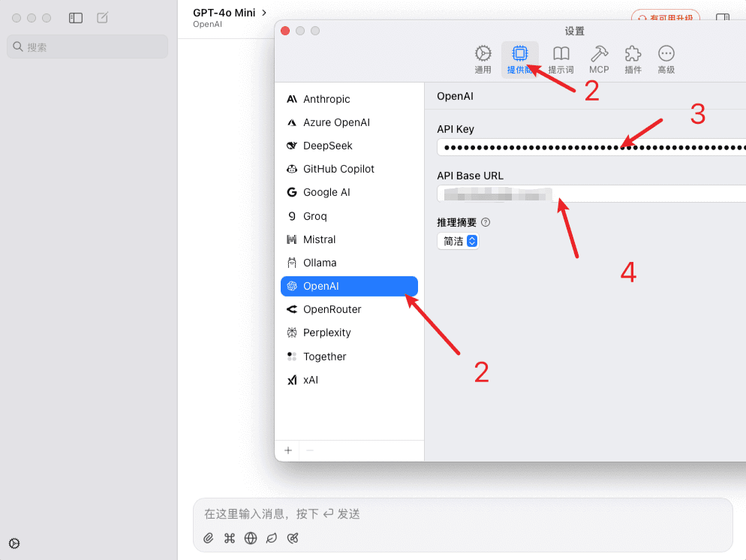This screenshot has height=560, width=746.
Task: Select the Ollama provider
Action: pyautogui.click(x=349, y=263)
